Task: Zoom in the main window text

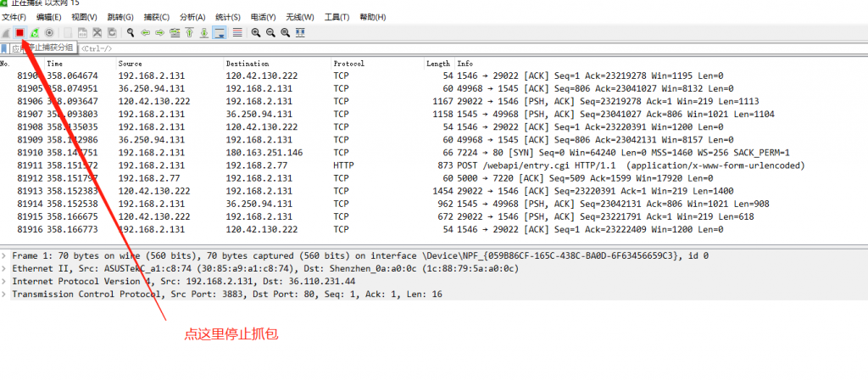Action: coord(256,33)
